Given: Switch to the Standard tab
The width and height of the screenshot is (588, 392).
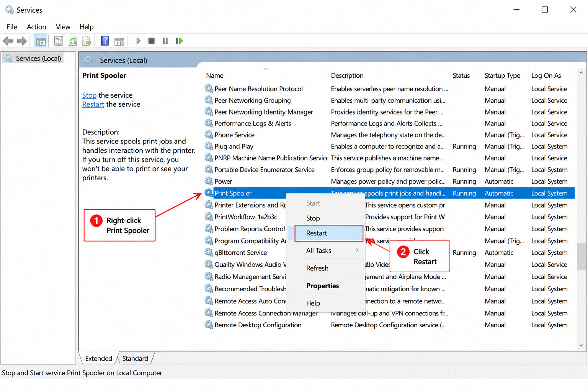Looking at the screenshot, I should pos(135,358).
